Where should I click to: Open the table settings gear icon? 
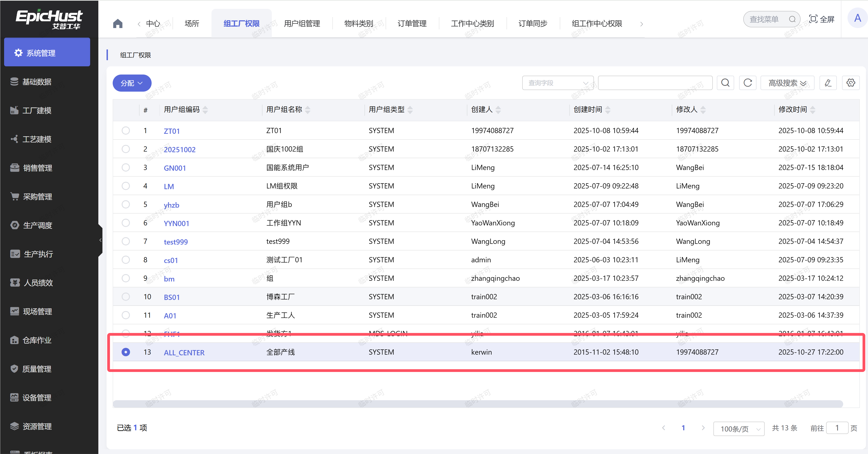850,83
